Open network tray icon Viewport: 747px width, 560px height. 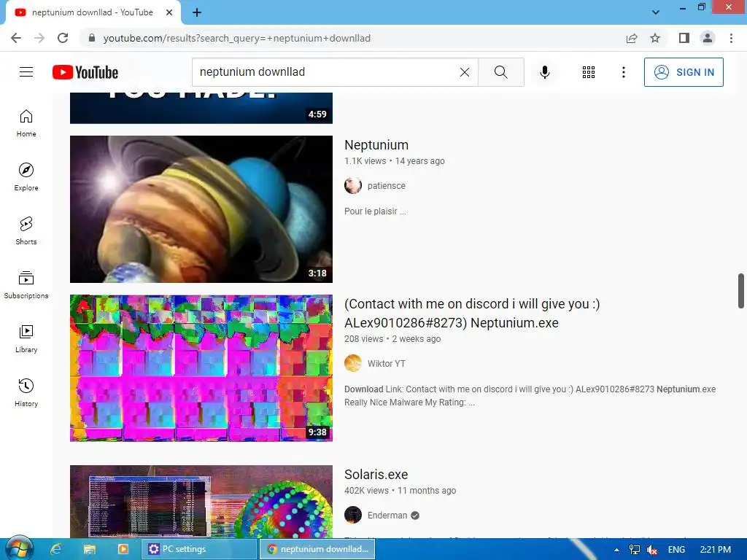point(634,550)
